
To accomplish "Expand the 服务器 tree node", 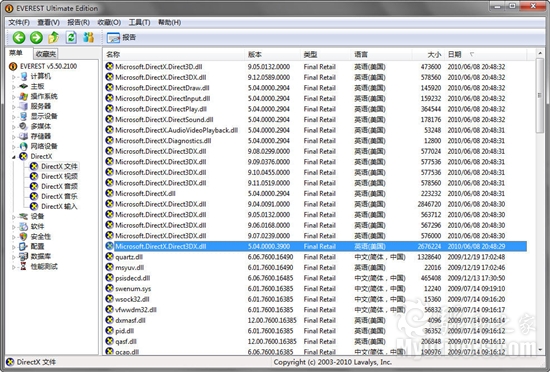I will click(x=14, y=107).
